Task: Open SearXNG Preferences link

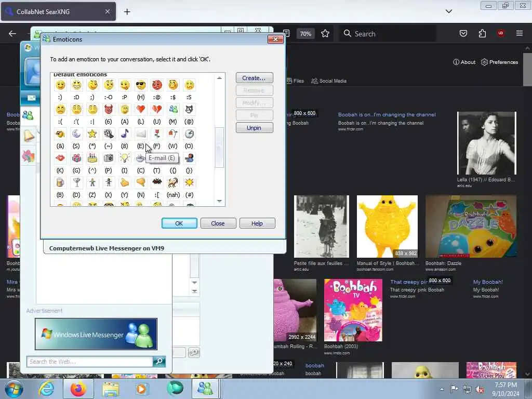Action: coord(499,62)
